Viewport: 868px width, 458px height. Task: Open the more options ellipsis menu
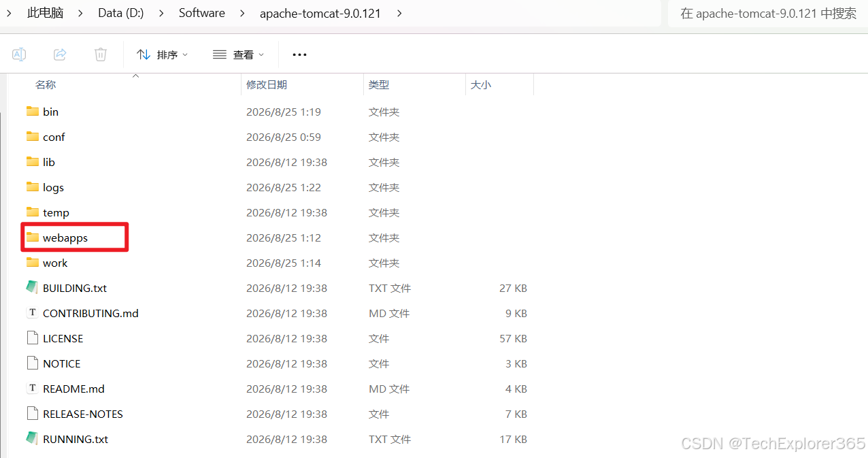[299, 54]
